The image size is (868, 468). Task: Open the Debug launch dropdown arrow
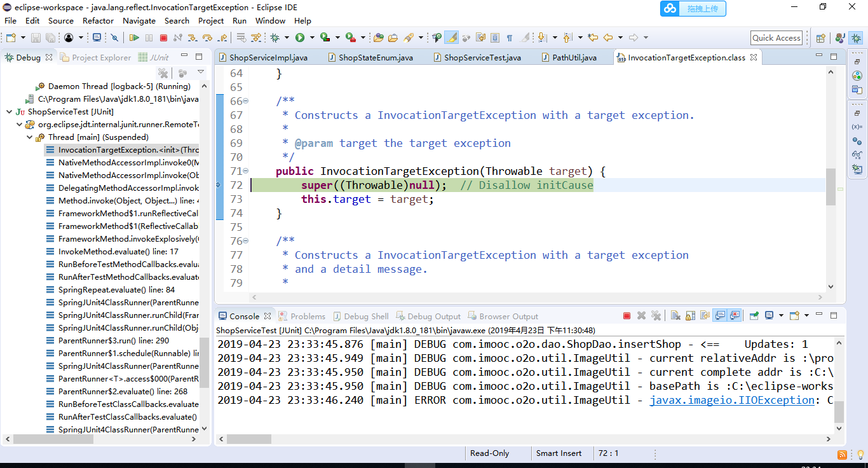pyautogui.click(x=287, y=38)
